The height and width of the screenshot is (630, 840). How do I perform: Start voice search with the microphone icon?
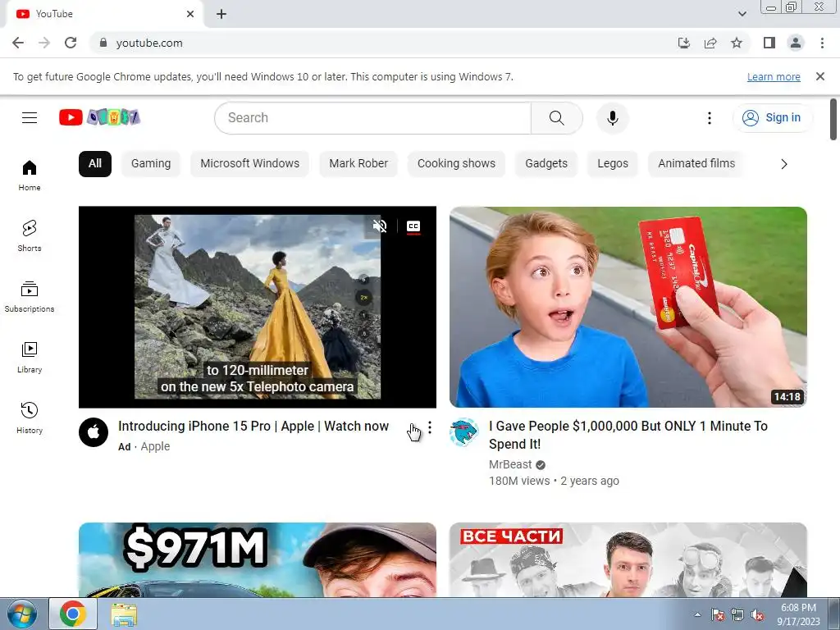(x=612, y=118)
